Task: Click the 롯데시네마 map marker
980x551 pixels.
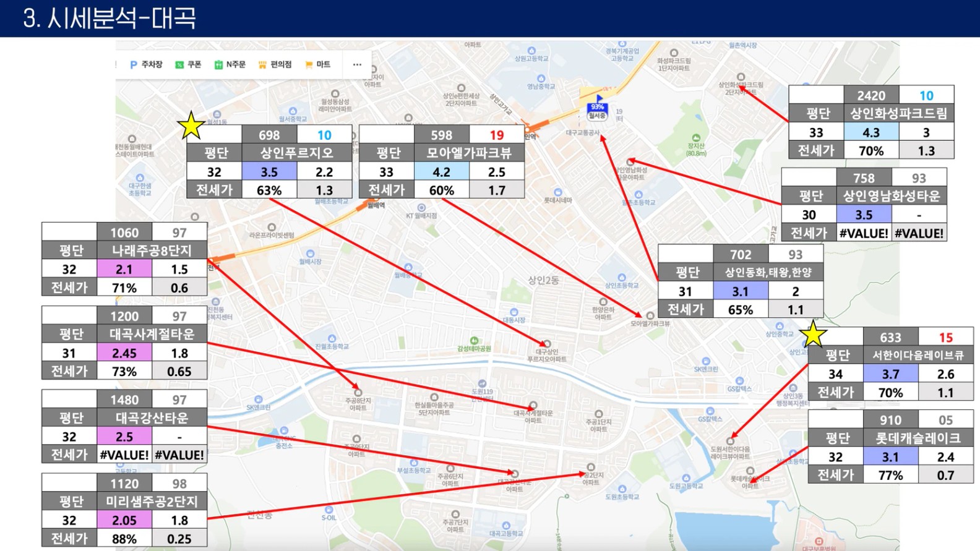Action: pos(558,196)
